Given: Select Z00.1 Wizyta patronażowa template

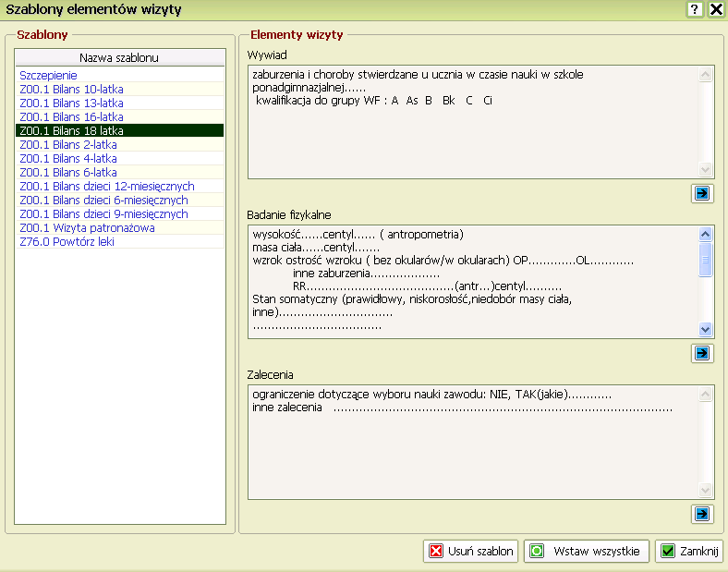Looking at the screenshot, I should tap(120, 228).
